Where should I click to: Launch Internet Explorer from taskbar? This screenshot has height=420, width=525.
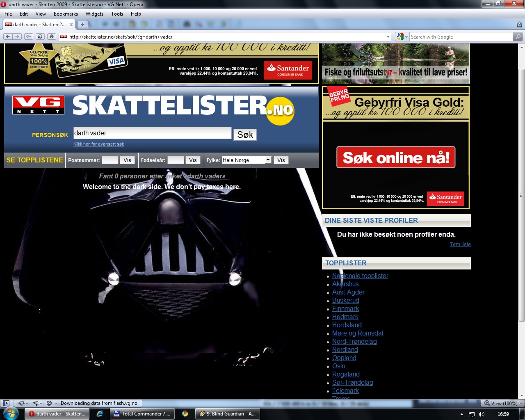point(100,414)
